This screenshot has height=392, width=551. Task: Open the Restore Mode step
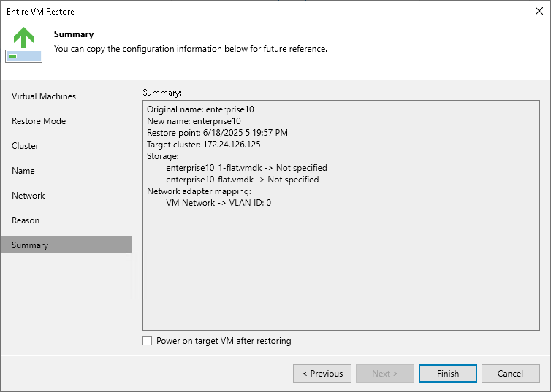[39, 121]
